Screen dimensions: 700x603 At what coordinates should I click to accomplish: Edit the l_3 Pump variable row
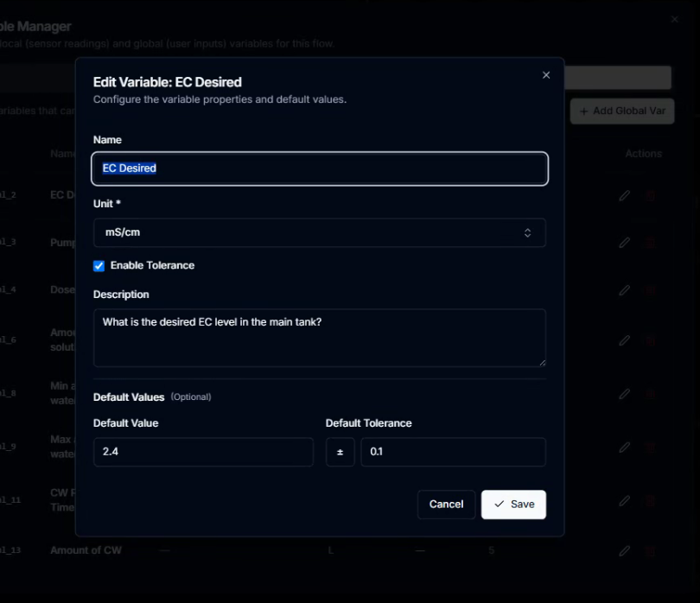[625, 243]
